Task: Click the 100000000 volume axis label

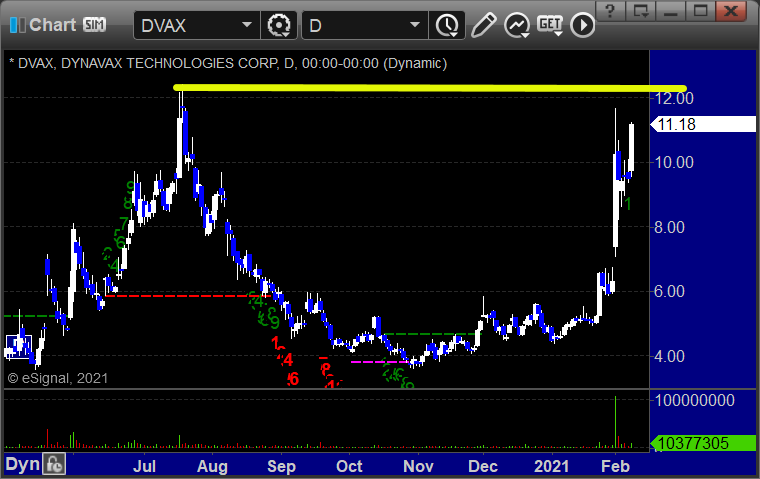Action: (x=695, y=400)
